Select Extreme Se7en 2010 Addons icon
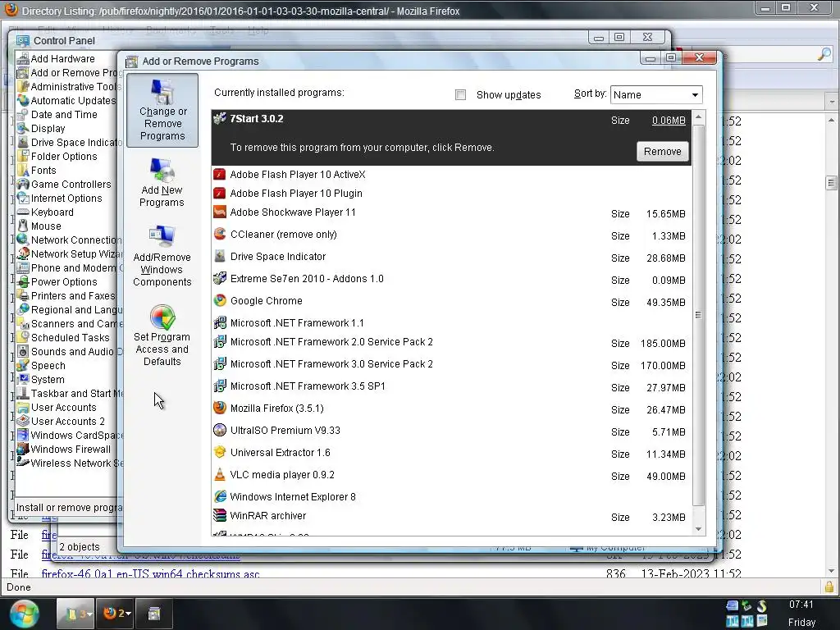The height and width of the screenshot is (630, 840). [219, 278]
